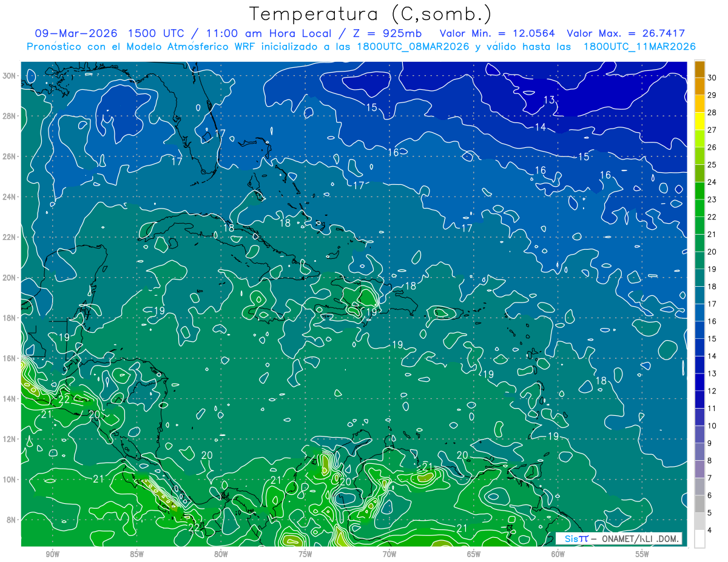Screen dimensions: 728x562
Task: Click the "22N" latitude axis label
Action: (x=10, y=237)
